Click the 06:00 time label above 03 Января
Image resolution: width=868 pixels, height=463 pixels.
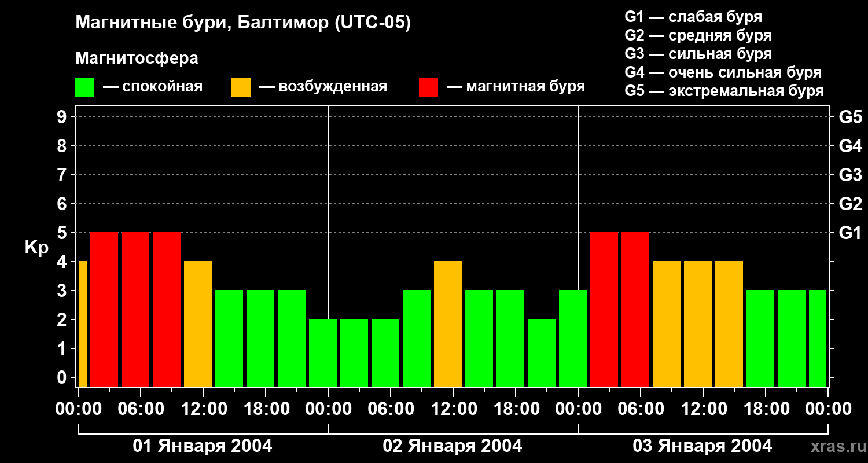click(640, 409)
